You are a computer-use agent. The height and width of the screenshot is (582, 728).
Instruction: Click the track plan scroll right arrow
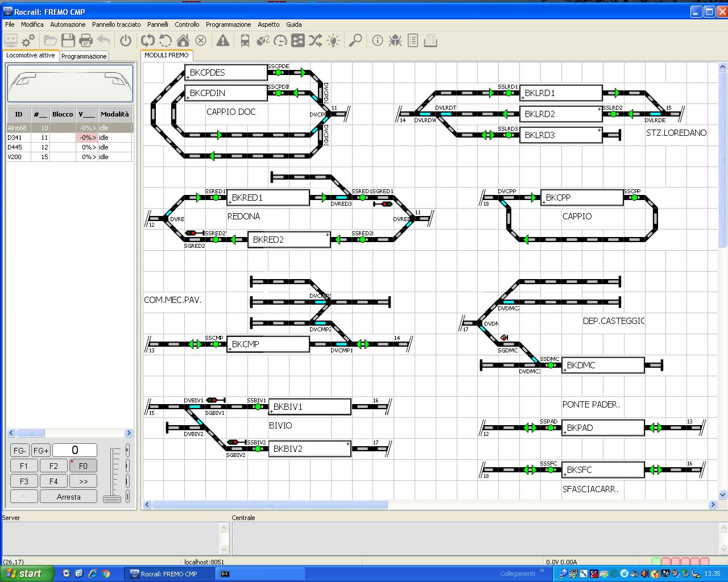pos(713,505)
